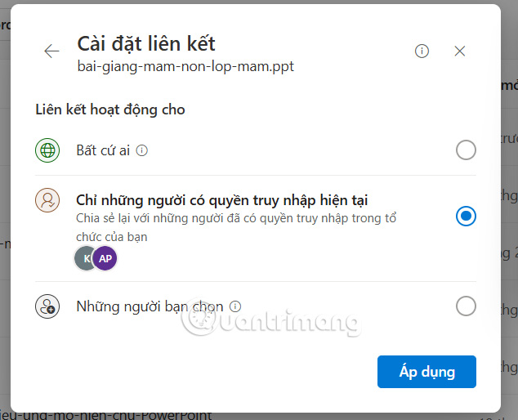
Task: Click the AP user avatar
Action: click(105, 258)
